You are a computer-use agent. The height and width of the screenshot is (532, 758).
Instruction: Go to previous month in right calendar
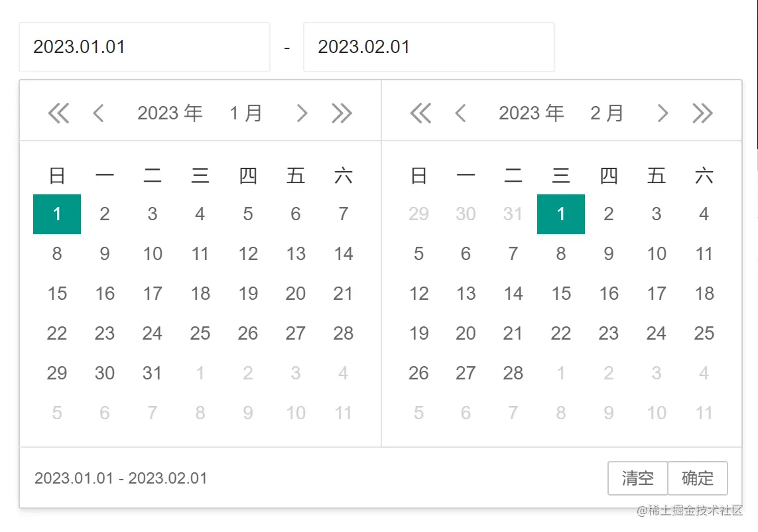click(460, 113)
